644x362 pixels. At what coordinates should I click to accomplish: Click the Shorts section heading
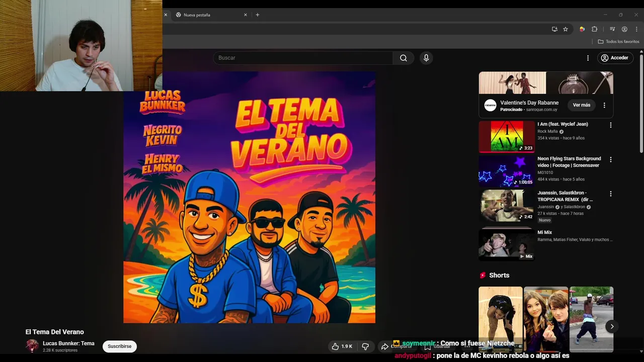point(499,276)
